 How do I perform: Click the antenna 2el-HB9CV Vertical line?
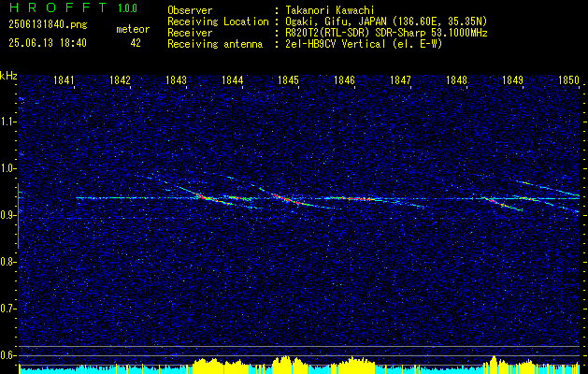(364, 44)
